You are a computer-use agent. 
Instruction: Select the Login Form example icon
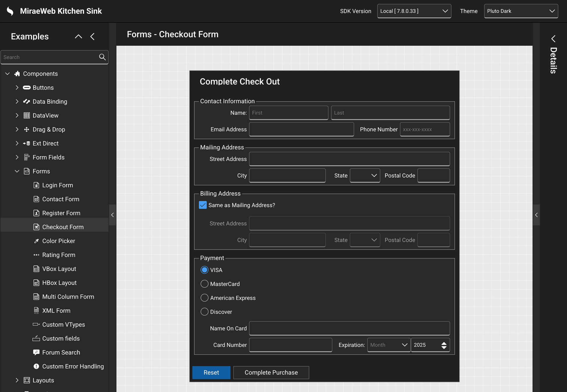[36, 185]
